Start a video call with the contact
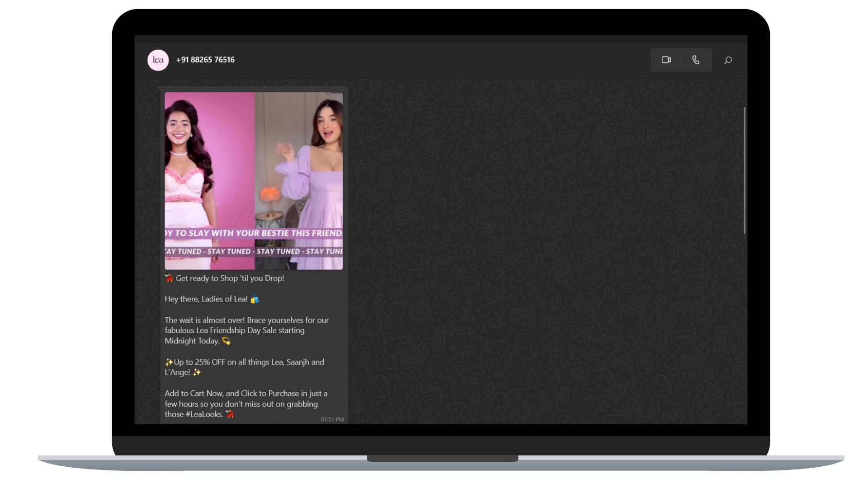This screenshot has height=488, width=868. click(666, 60)
